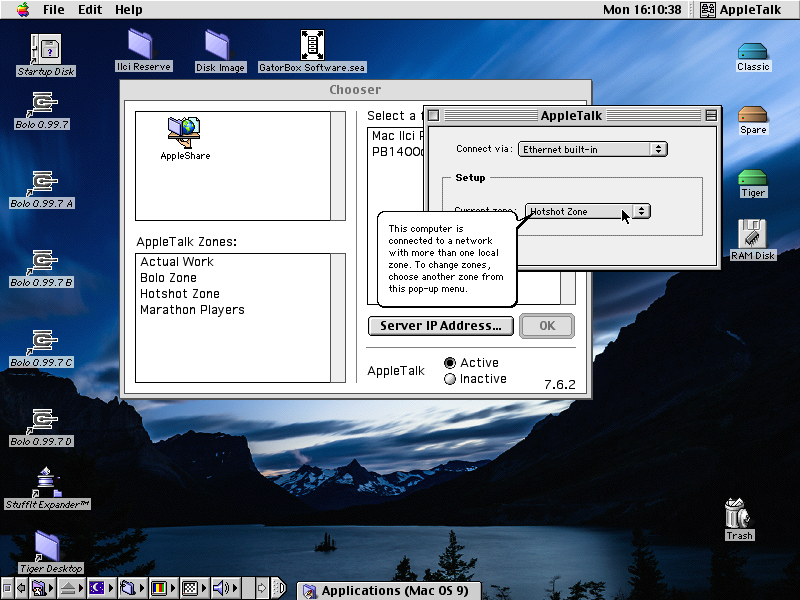Select the Classic drive icon

click(x=752, y=52)
